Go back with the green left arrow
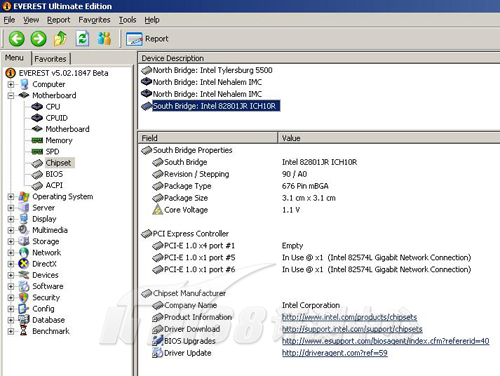This screenshot has width=500, height=376. point(16,39)
